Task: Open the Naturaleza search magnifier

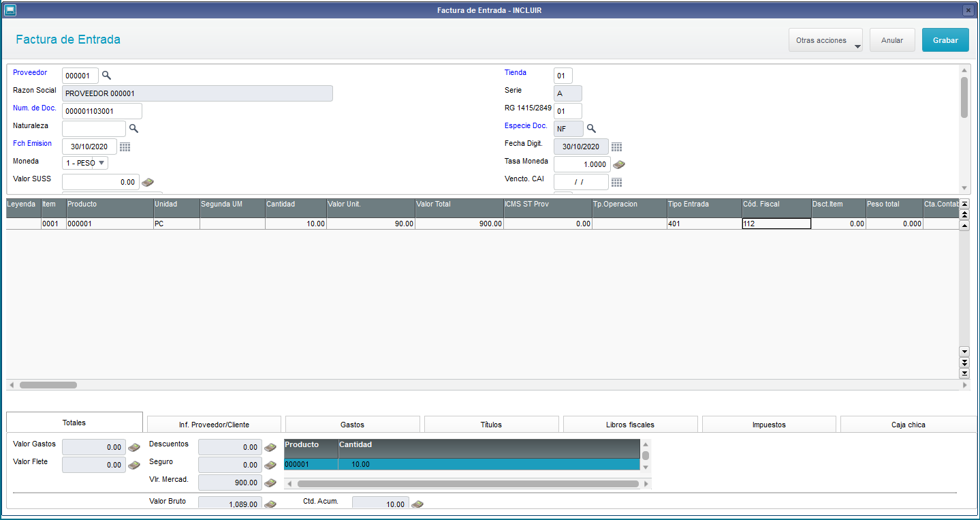Action: click(x=133, y=128)
